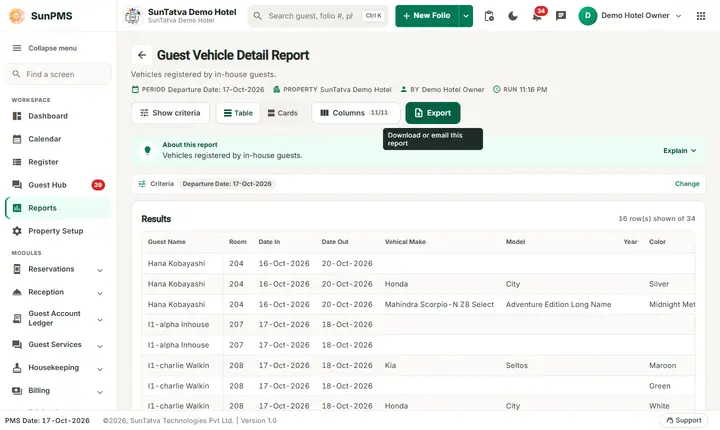Sort by Date Out column header
This screenshot has width=720, height=430.
point(335,242)
